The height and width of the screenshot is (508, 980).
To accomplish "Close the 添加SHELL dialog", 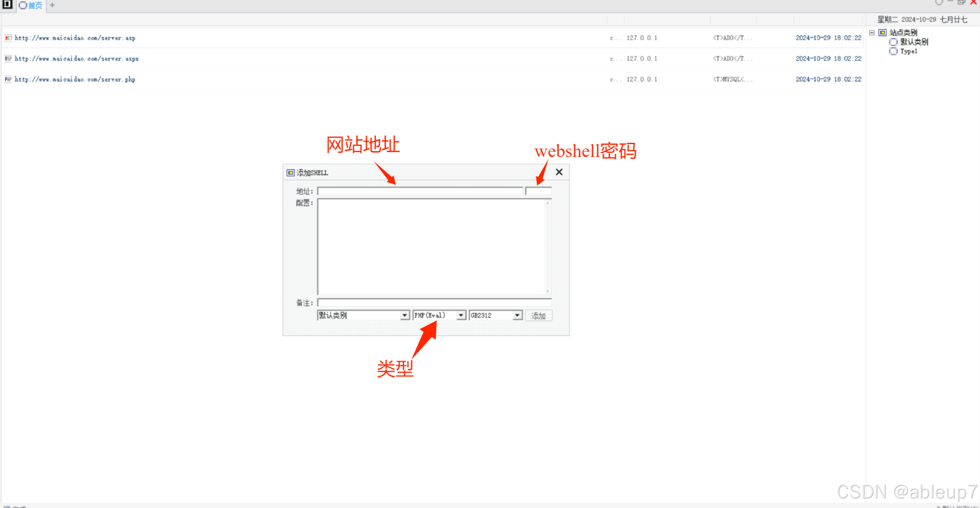I will pos(559,172).
